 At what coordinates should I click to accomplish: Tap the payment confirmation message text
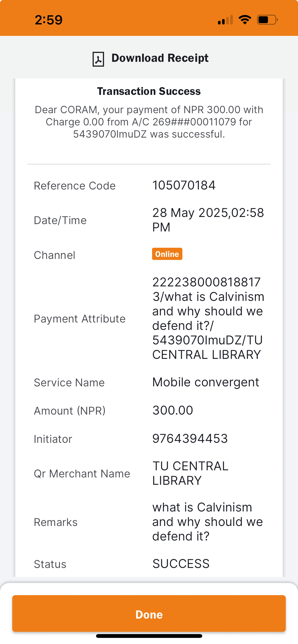pos(149,122)
